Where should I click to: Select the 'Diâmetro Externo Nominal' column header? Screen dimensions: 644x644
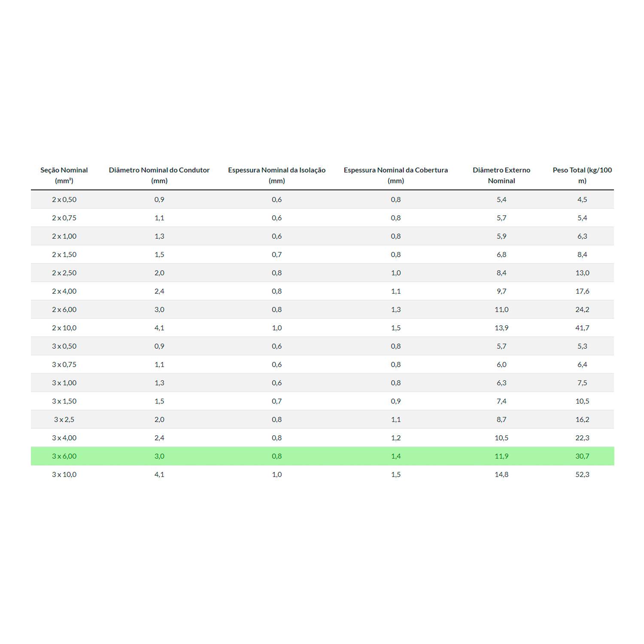(501, 175)
